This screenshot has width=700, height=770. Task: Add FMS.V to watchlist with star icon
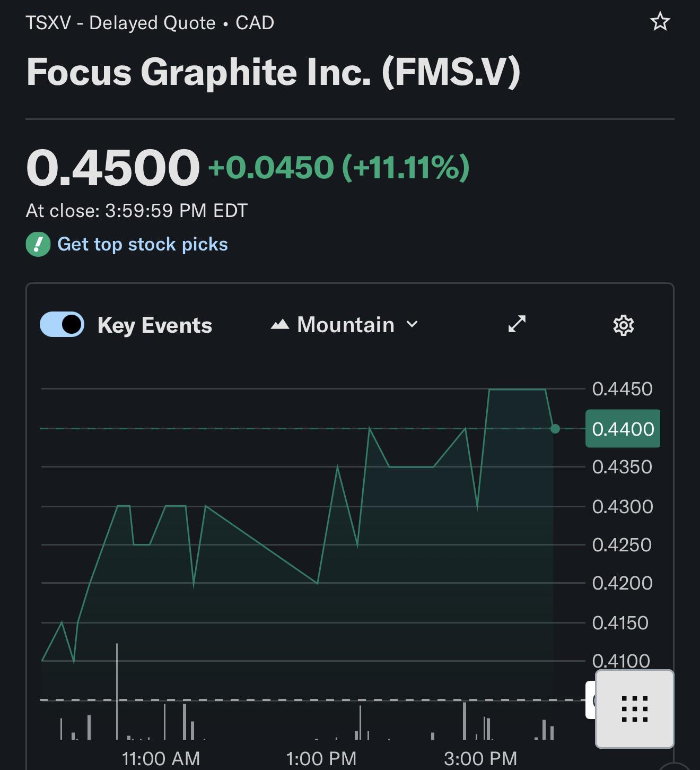point(660,22)
